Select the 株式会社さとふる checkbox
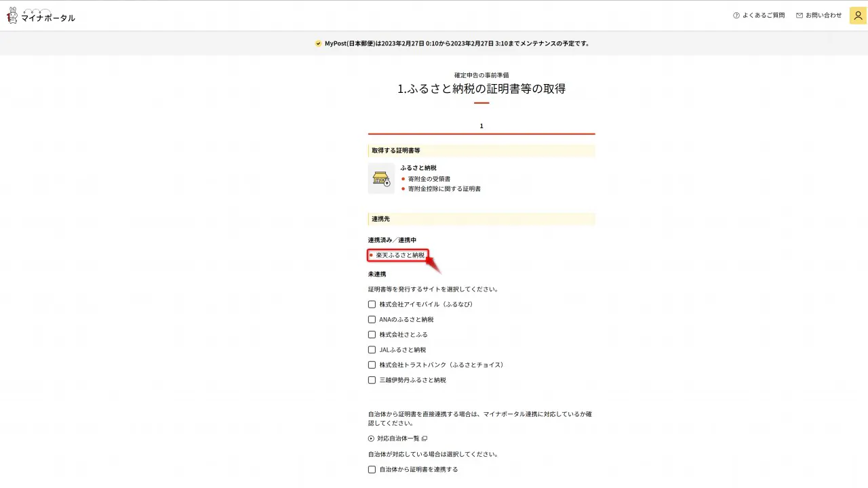This screenshot has height=488, width=868. pyautogui.click(x=372, y=335)
